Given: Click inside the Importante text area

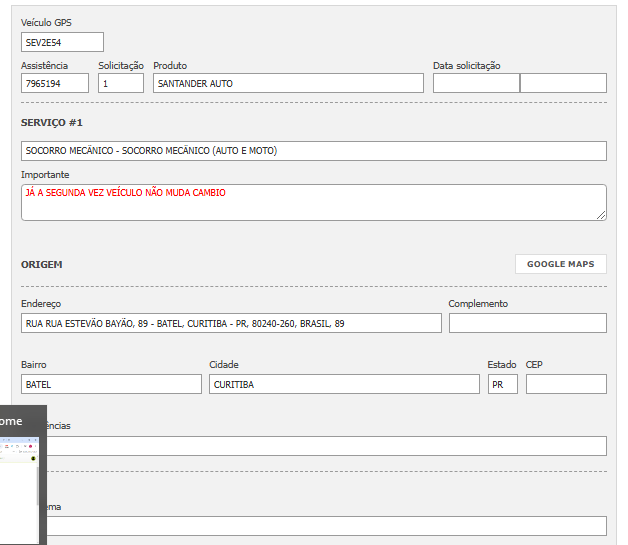Looking at the screenshot, I should [313, 202].
